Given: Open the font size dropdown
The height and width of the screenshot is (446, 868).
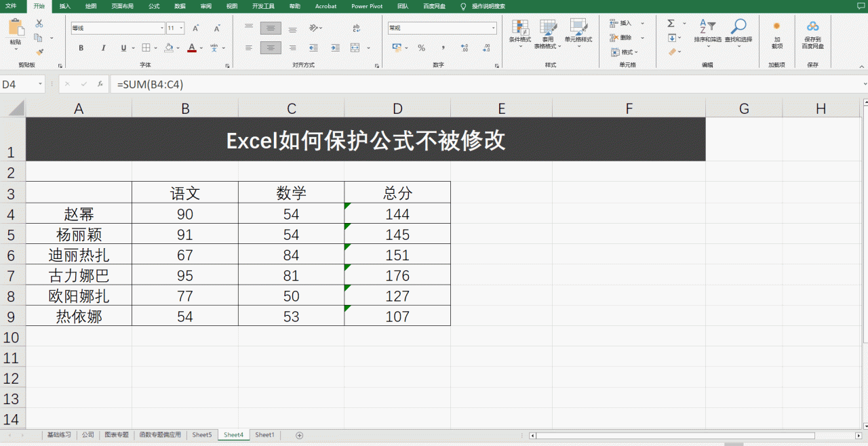Looking at the screenshot, I should coord(182,28).
